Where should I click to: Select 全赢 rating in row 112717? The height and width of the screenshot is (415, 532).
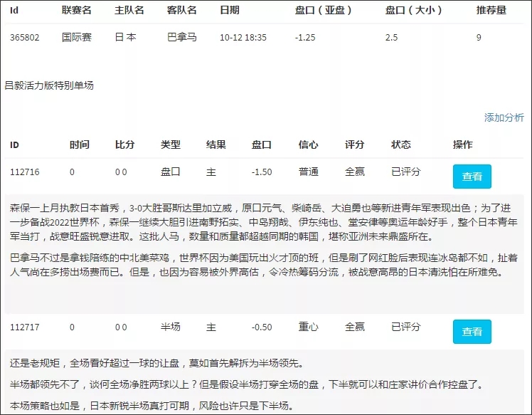(x=355, y=327)
